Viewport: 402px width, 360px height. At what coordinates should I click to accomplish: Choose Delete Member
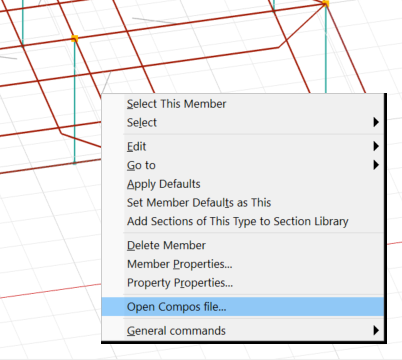point(243,245)
